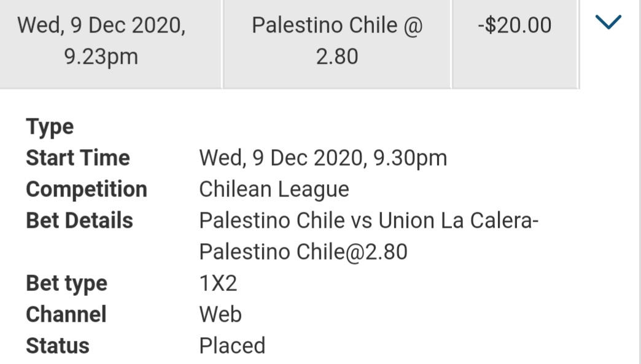
Task: Select 'Palestino Chile @' in header row
Action: tap(337, 26)
